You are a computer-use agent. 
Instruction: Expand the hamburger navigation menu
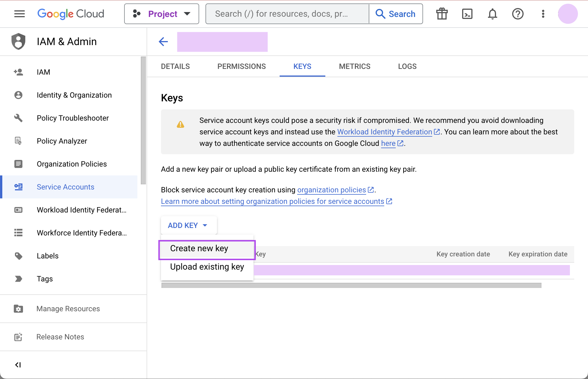pyautogui.click(x=19, y=14)
